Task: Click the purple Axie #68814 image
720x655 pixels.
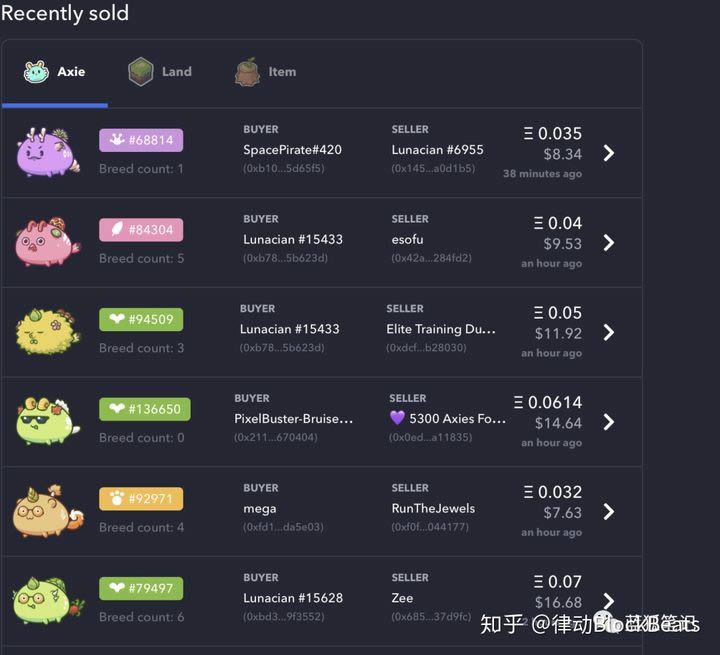Action: click(x=48, y=153)
